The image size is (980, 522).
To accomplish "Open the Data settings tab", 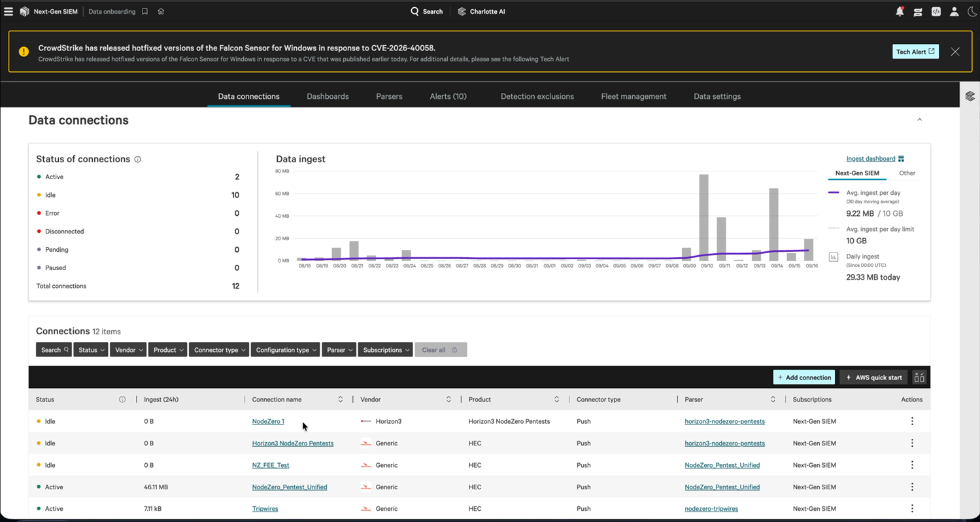I will point(717,96).
